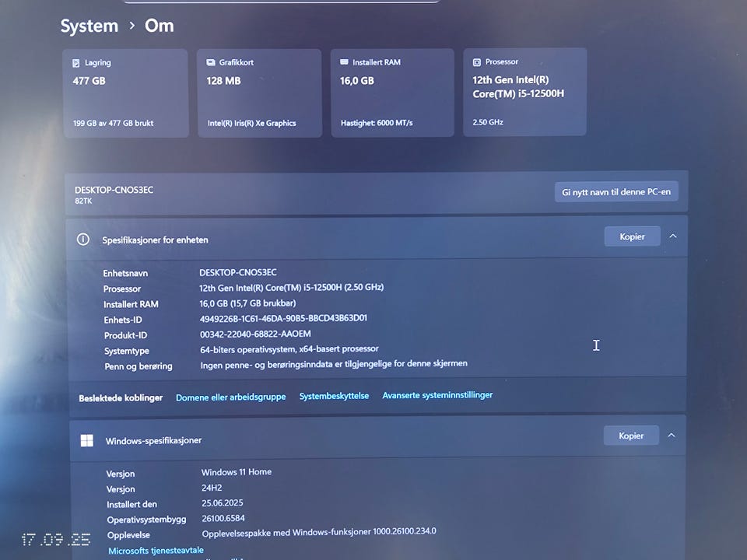Click Gi nytt navn til denne PC-en
Image resolution: width=747 pixels, height=560 pixels.
tap(615, 191)
